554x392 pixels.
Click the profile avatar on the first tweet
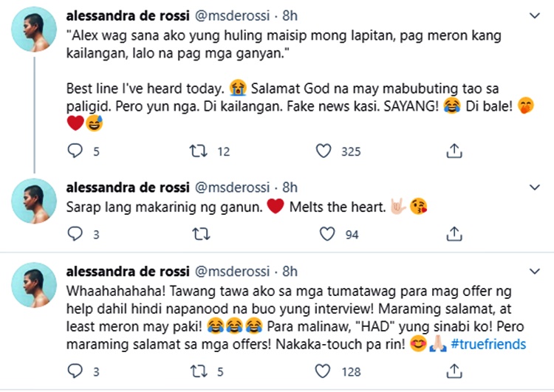[34, 31]
